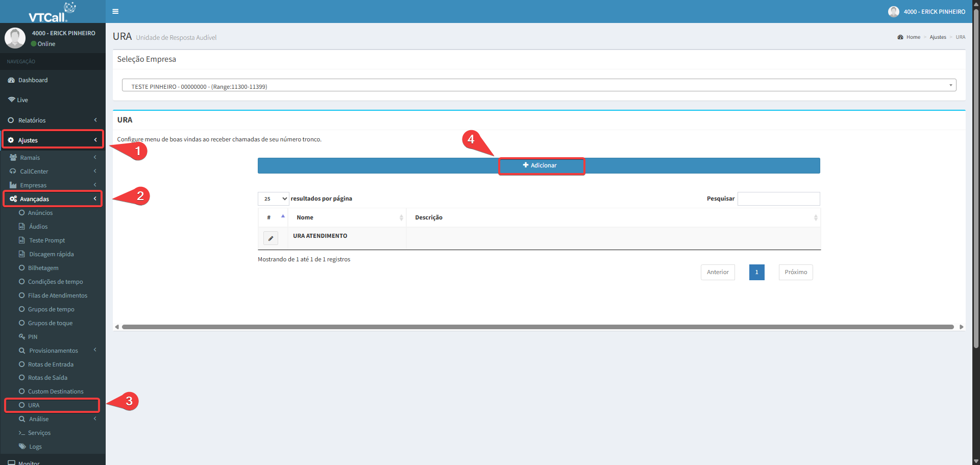Click the pencil edit icon for URA ATENDIMENTO
The width and height of the screenshot is (980, 465).
(271, 238)
